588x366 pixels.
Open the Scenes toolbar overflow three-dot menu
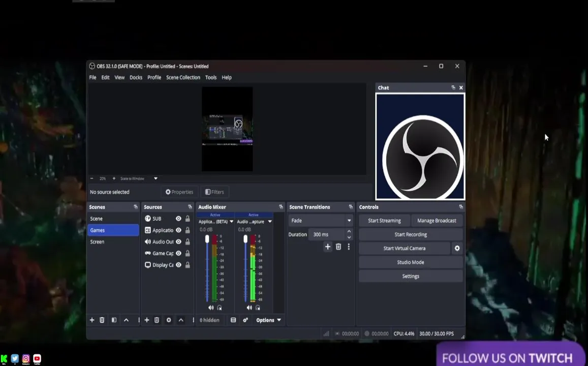(x=138, y=320)
